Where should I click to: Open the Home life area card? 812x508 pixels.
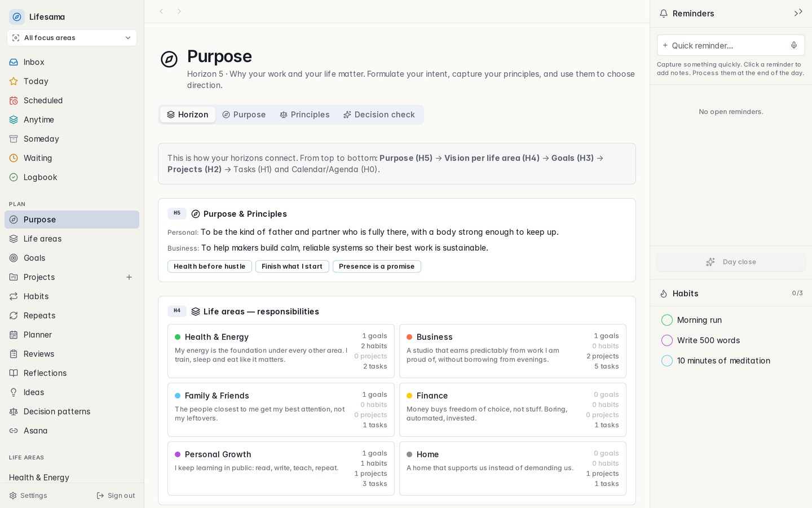coord(513,468)
